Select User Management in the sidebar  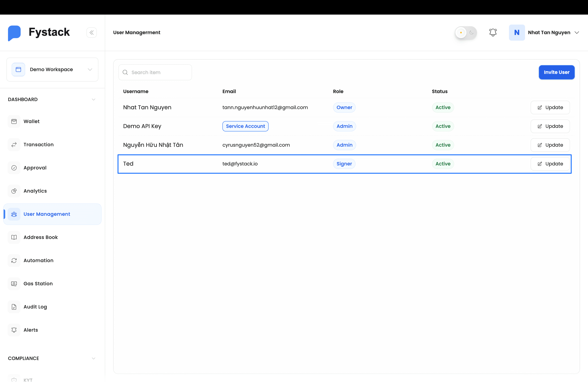click(x=47, y=214)
